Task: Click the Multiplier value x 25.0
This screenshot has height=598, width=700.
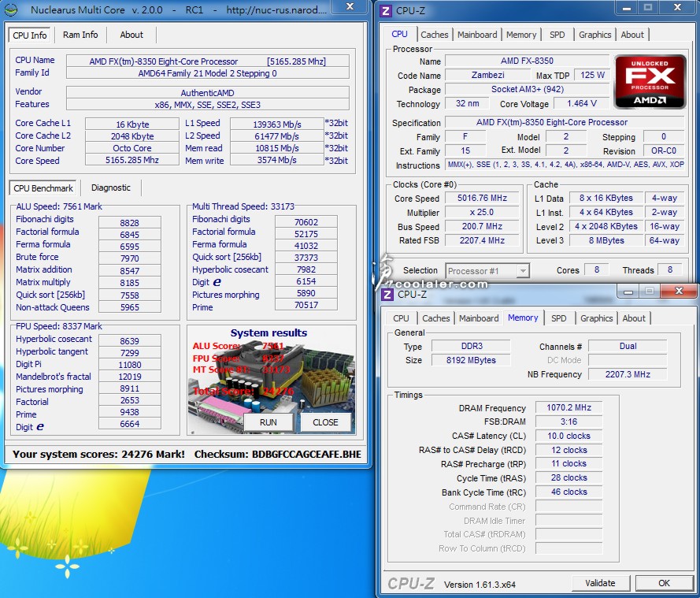Action: 482,212
